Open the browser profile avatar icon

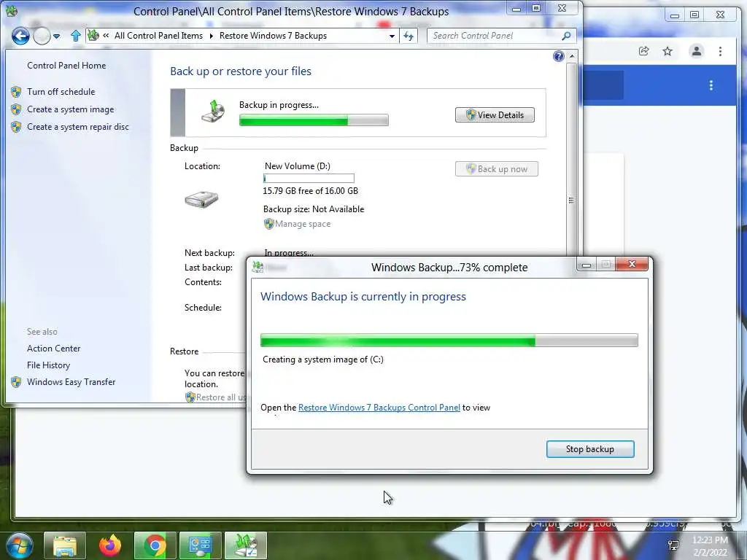(696, 51)
